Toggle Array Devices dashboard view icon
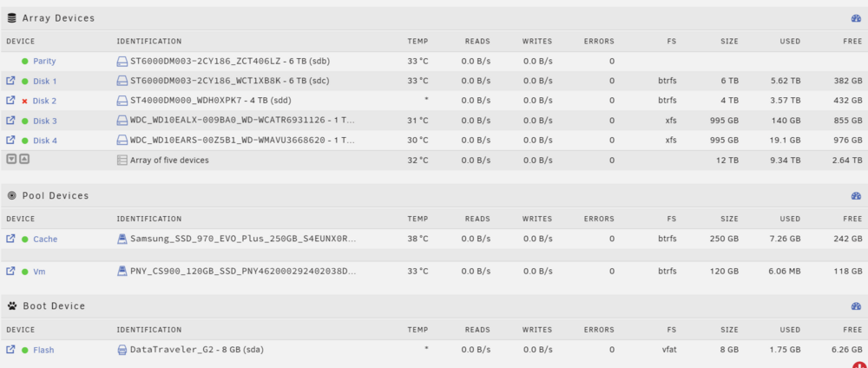Viewport: 868px width, 368px height. 857,18
